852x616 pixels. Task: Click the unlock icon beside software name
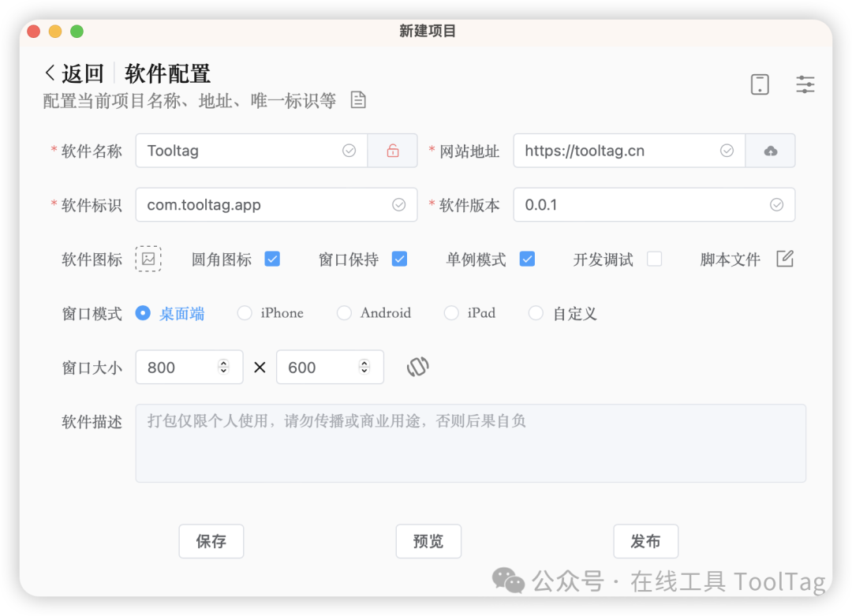tap(392, 151)
